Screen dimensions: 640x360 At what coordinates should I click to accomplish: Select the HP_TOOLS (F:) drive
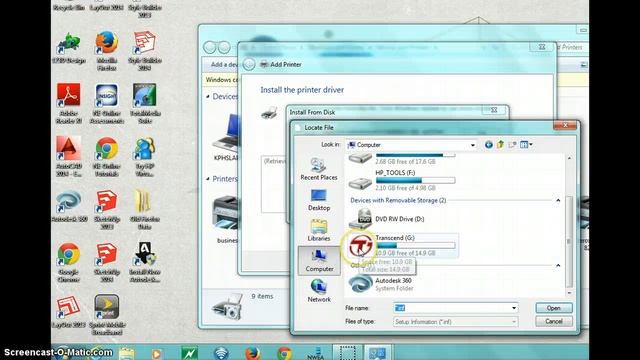pyautogui.click(x=402, y=180)
